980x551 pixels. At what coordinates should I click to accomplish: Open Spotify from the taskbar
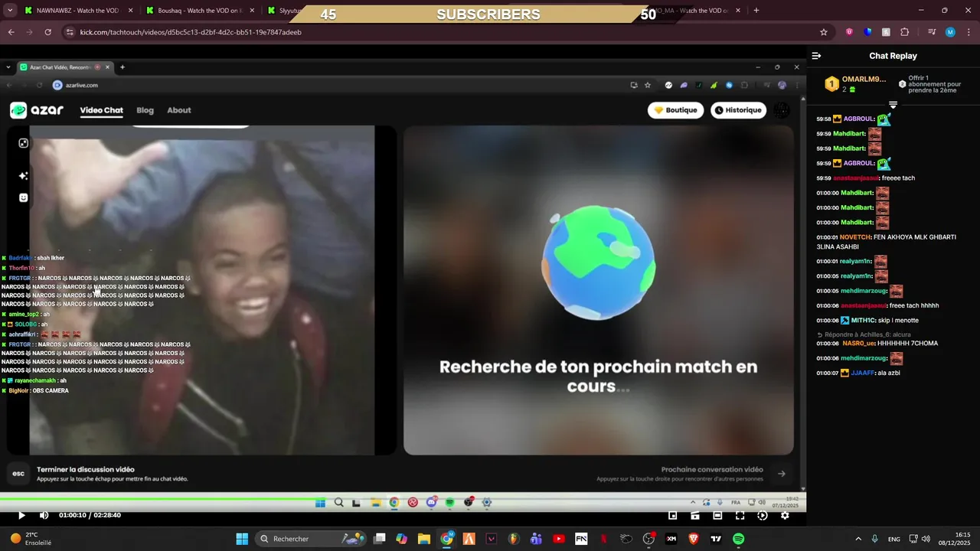738,539
